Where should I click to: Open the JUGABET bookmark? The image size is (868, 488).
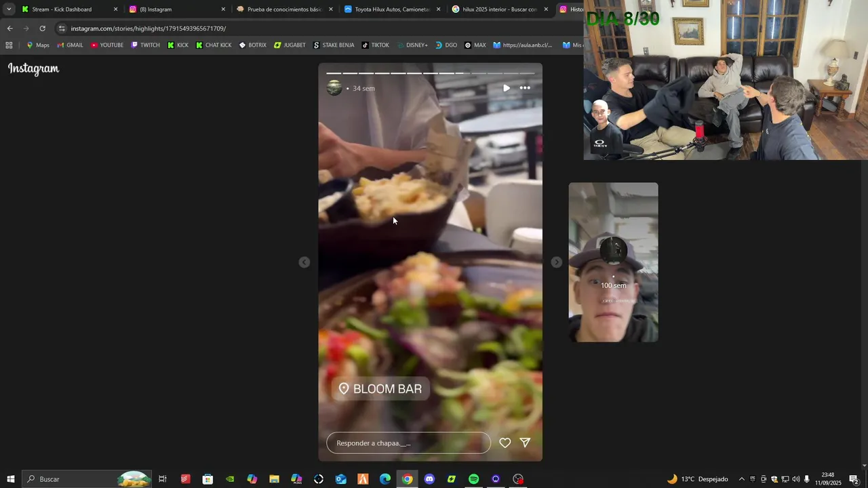pos(290,45)
